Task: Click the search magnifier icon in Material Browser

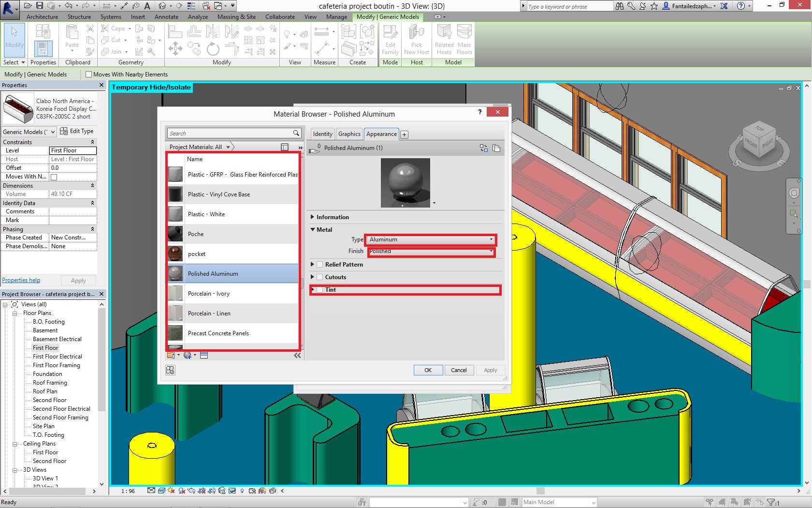Action: (296, 133)
